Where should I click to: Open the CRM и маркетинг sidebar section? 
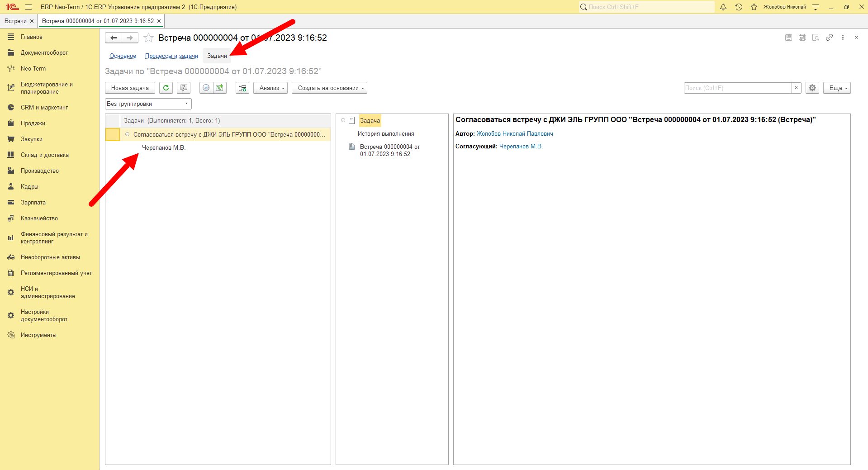pos(44,108)
